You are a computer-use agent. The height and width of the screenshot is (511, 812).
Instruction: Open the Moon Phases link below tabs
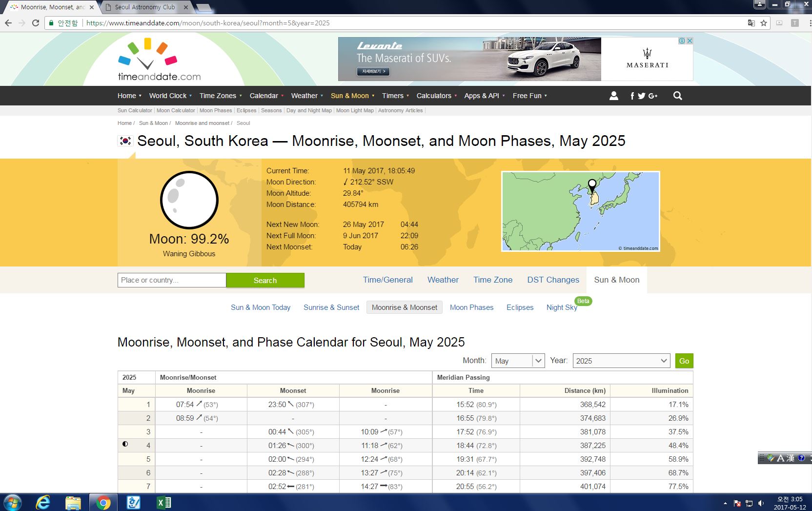(x=471, y=307)
